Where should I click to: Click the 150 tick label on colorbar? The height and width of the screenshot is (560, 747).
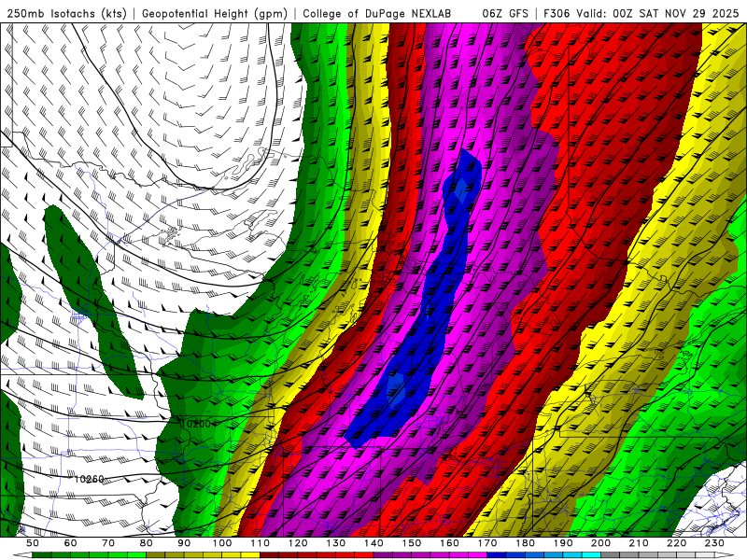[x=412, y=543]
